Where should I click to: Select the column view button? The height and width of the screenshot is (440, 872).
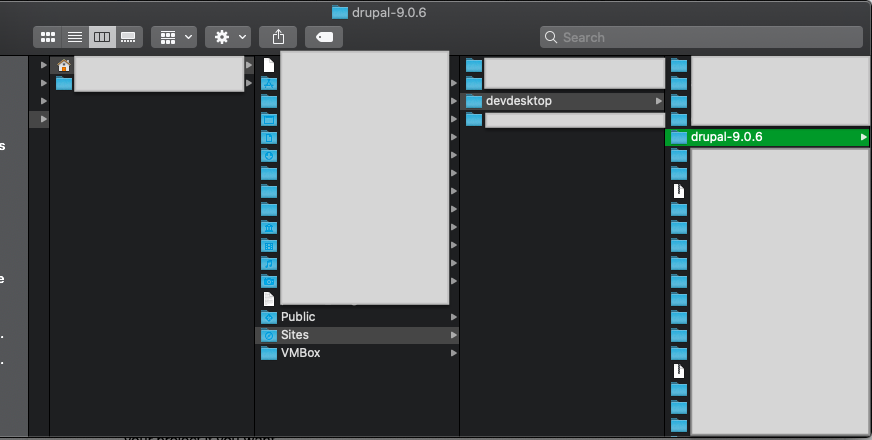pyautogui.click(x=102, y=37)
